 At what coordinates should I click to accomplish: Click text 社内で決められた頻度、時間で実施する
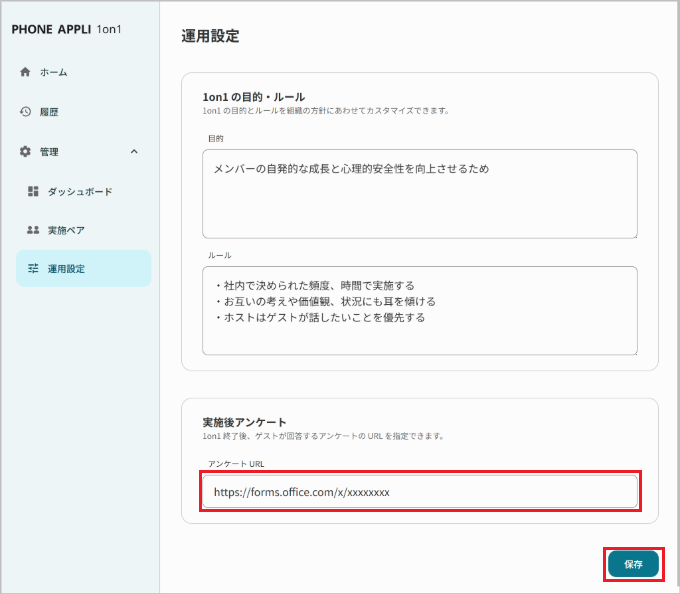(319, 285)
